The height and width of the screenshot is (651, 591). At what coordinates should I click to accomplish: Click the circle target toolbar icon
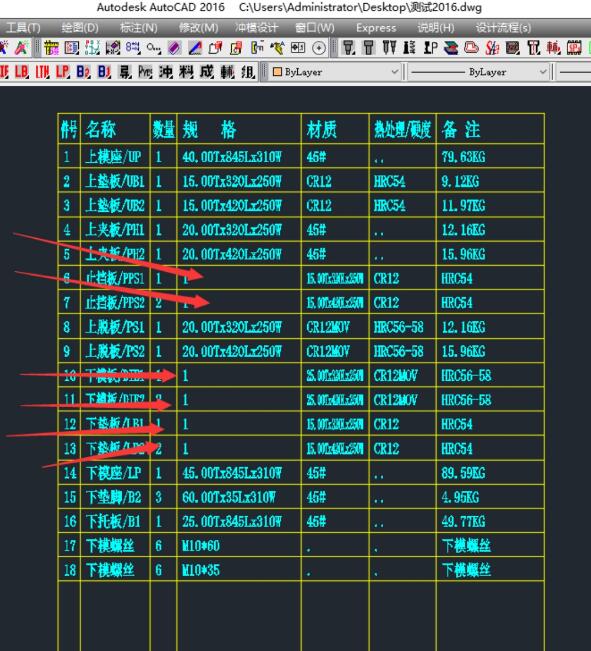click(319, 48)
